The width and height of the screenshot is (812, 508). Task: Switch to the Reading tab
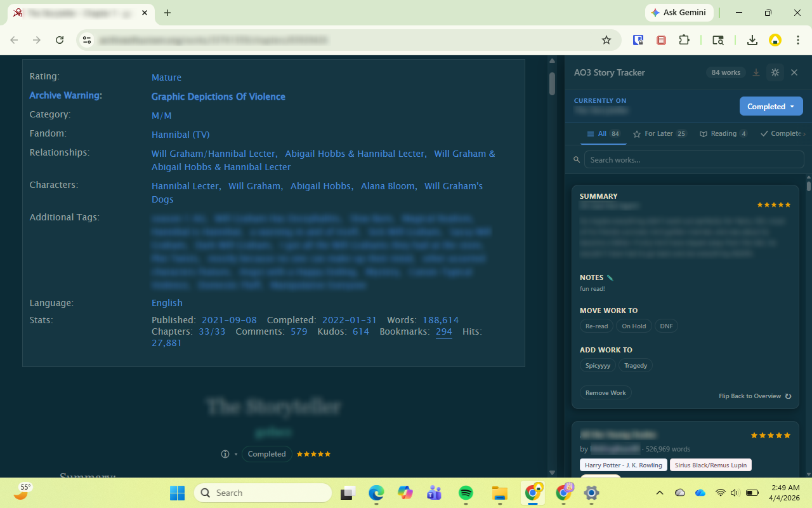(x=723, y=134)
